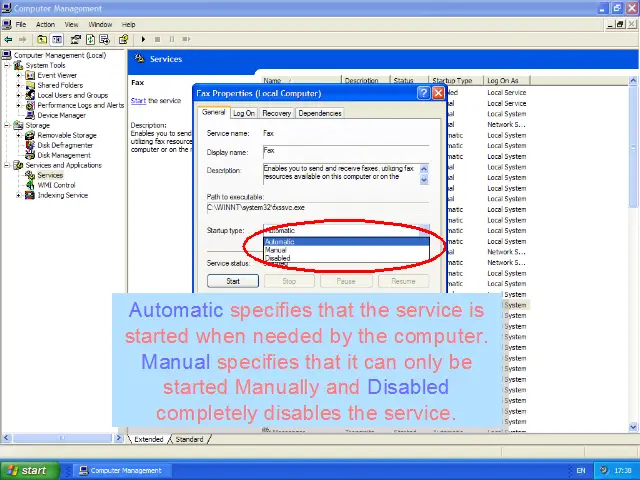Image resolution: width=640 pixels, height=480 pixels.
Task: Select Indexing Service in the tree
Action: point(62,195)
